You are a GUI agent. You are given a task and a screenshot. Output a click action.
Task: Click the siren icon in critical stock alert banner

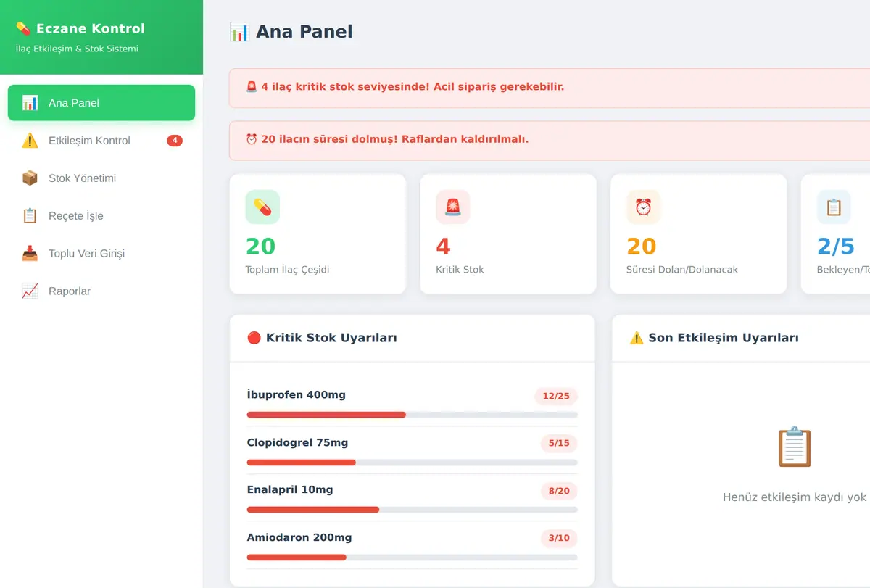(252, 87)
